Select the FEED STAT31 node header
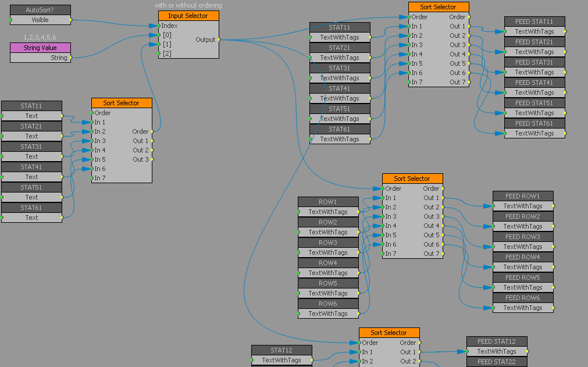This screenshot has height=367, width=588. tap(534, 62)
